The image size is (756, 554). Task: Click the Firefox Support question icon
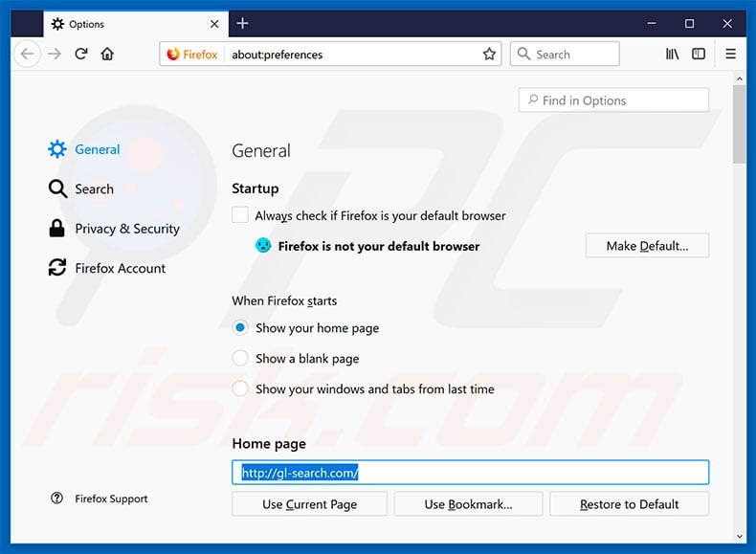(x=56, y=499)
